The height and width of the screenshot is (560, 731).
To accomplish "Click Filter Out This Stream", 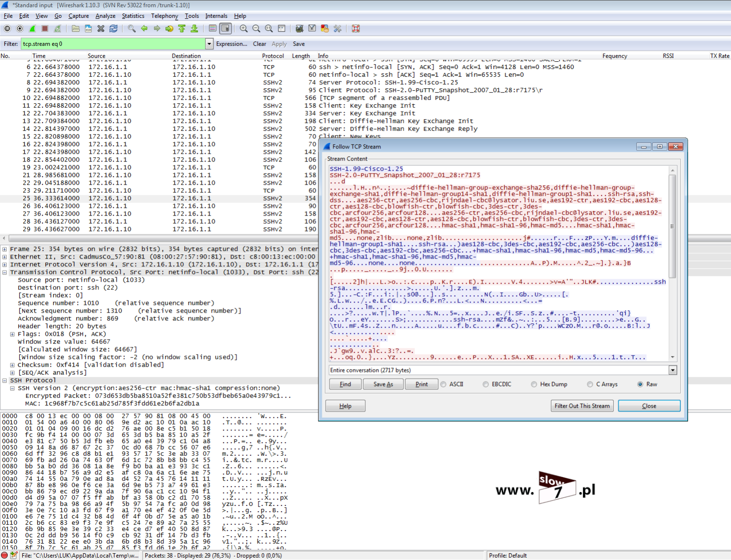I will click(582, 406).
